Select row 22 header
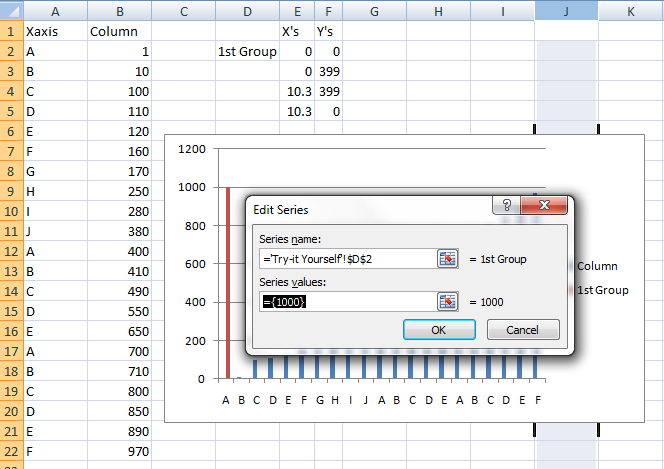The image size is (664, 469). tap(11, 451)
